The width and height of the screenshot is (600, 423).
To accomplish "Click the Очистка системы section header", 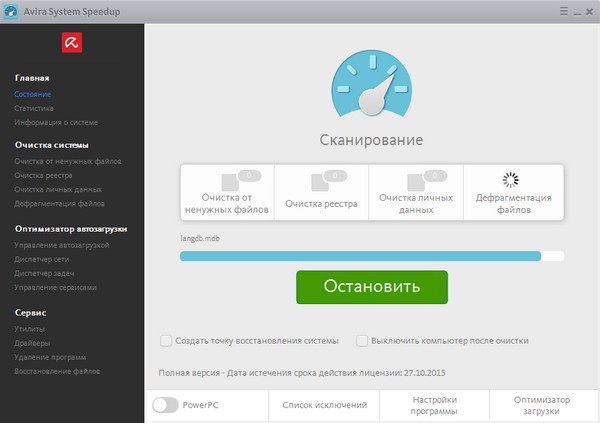I will pyautogui.click(x=52, y=145).
